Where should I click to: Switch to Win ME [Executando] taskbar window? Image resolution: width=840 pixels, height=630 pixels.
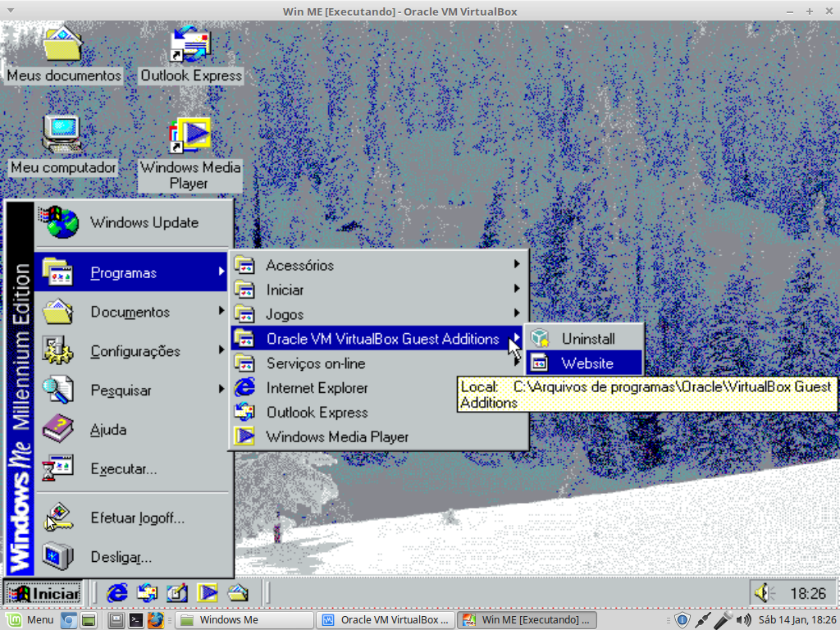[x=527, y=620]
